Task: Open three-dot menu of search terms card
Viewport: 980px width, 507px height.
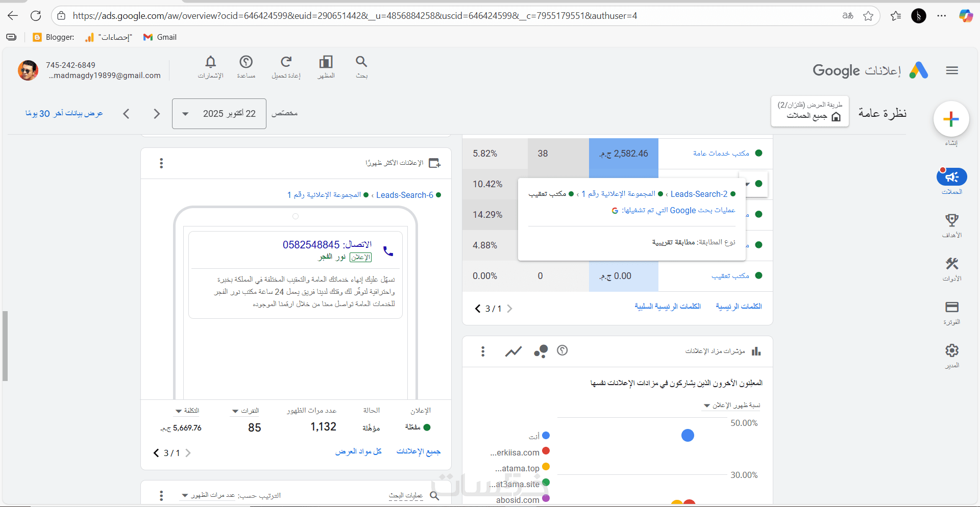Action: 161,495
